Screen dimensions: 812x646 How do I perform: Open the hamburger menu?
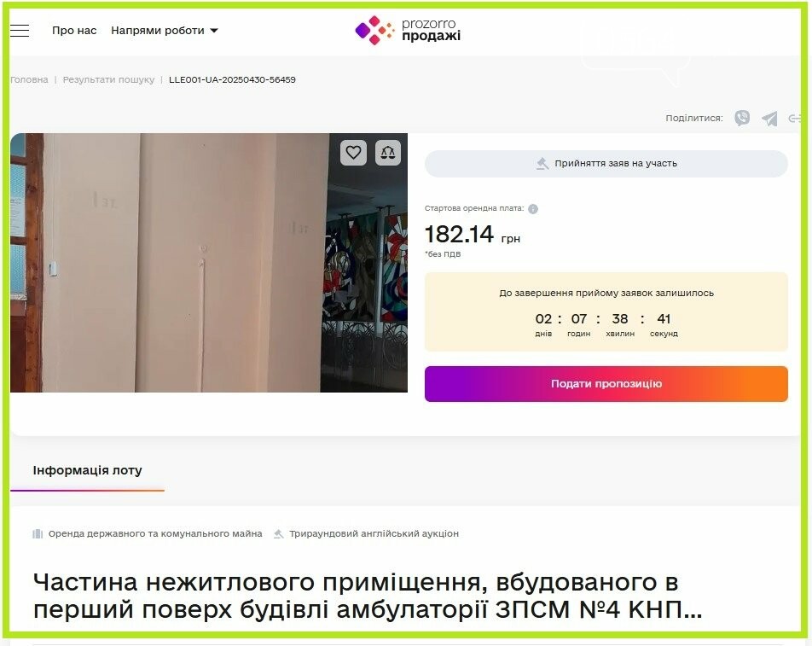pyautogui.click(x=20, y=31)
